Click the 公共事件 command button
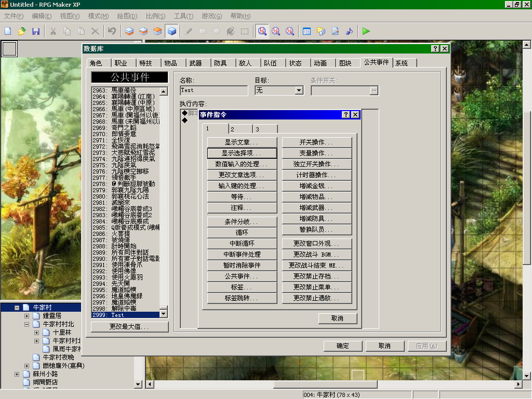This screenshot has height=399, width=532. click(x=242, y=276)
